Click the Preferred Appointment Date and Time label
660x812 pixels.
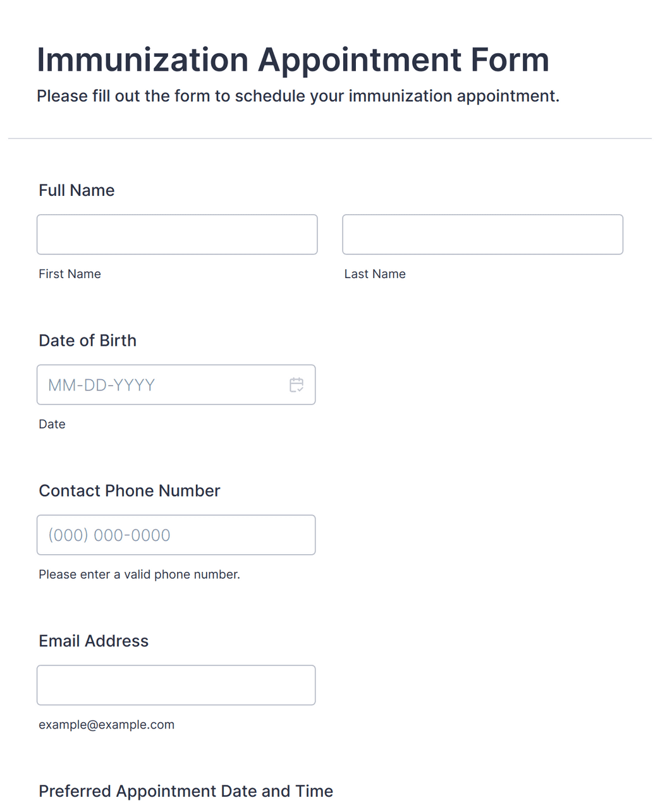click(x=186, y=791)
